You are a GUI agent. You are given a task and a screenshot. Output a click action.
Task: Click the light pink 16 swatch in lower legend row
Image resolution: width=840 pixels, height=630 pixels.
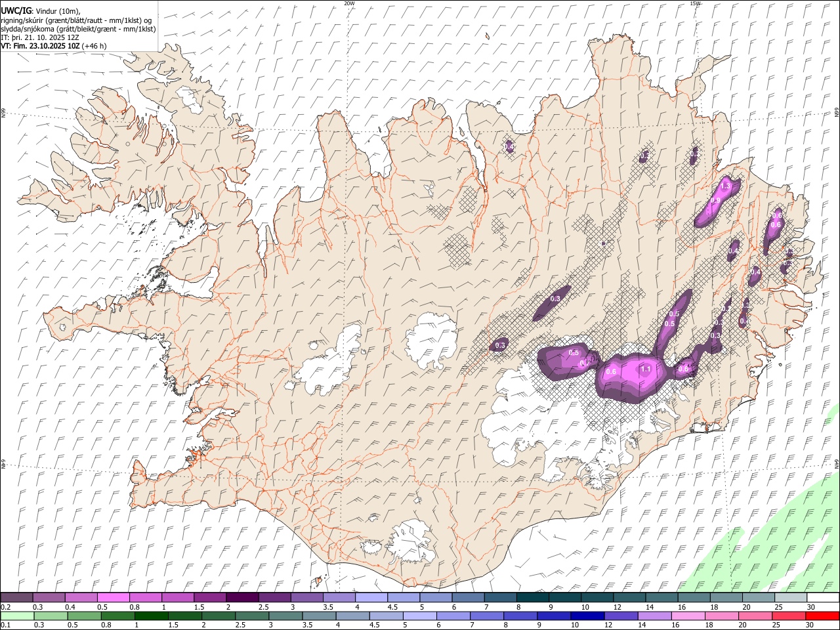click(x=688, y=616)
